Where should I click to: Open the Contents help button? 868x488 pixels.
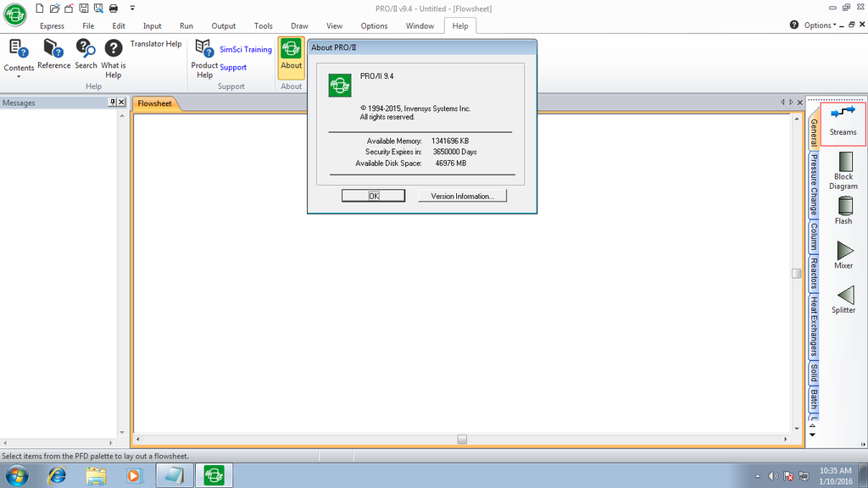pyautogui.click(x=19, y=55)
